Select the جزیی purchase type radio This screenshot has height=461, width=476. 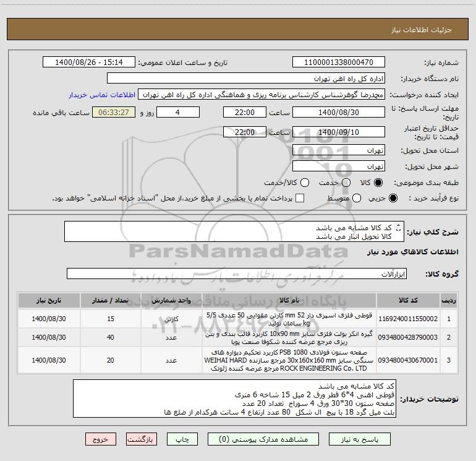[x=393, y=198]
